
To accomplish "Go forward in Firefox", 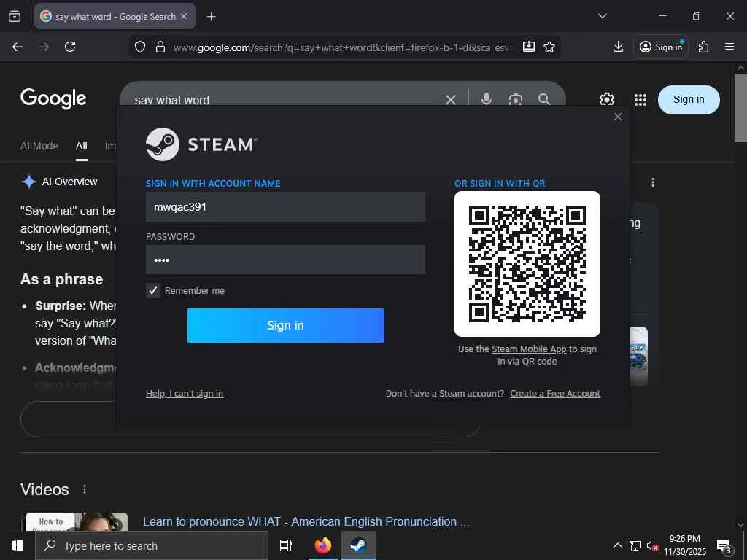I will click(44, 47).
